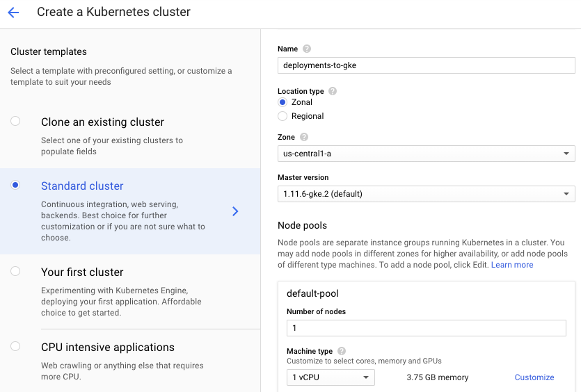Choose Clone an existing cluster radio button
Viewport: 581px width, 392px height.
click(15, 121)
